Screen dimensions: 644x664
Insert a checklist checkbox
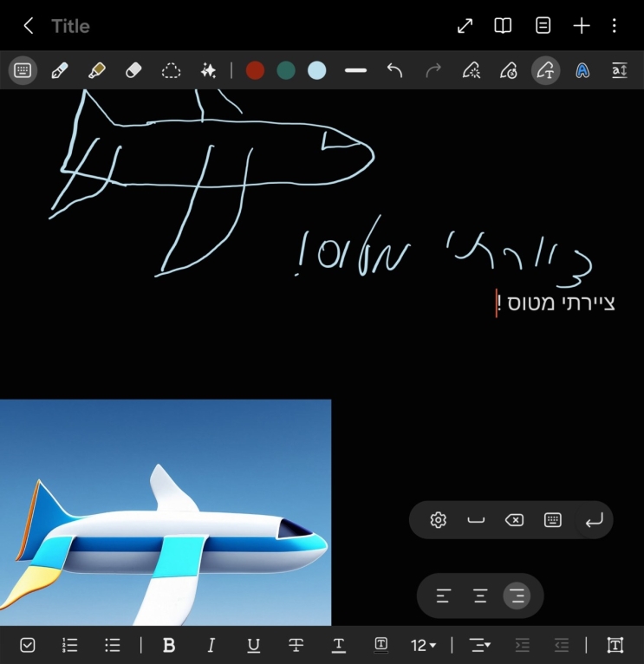point(28,645)
